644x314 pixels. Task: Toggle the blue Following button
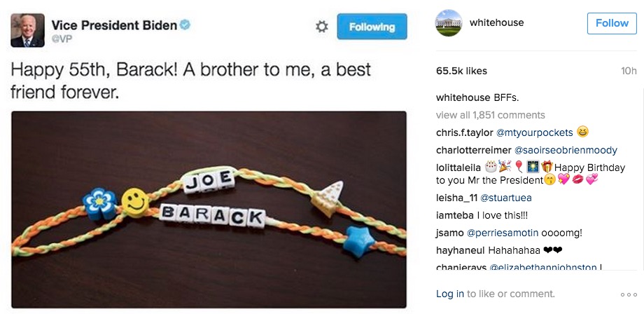(x=372, y=27)
